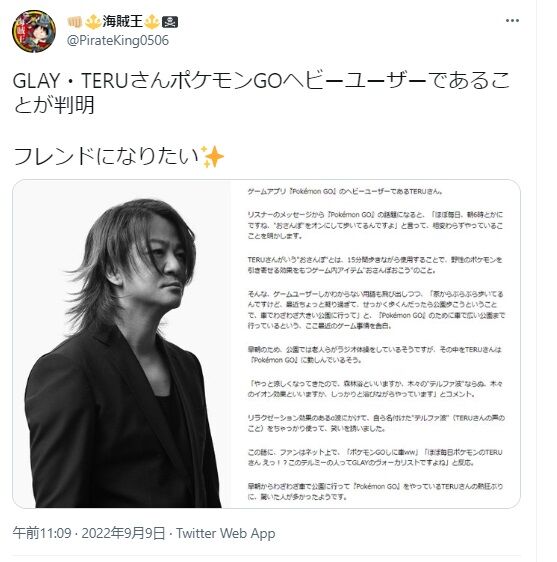The image size is (557, 562).
Task: Click the paragraph mentioning 15分間 incense use
Action: point(375,265)
